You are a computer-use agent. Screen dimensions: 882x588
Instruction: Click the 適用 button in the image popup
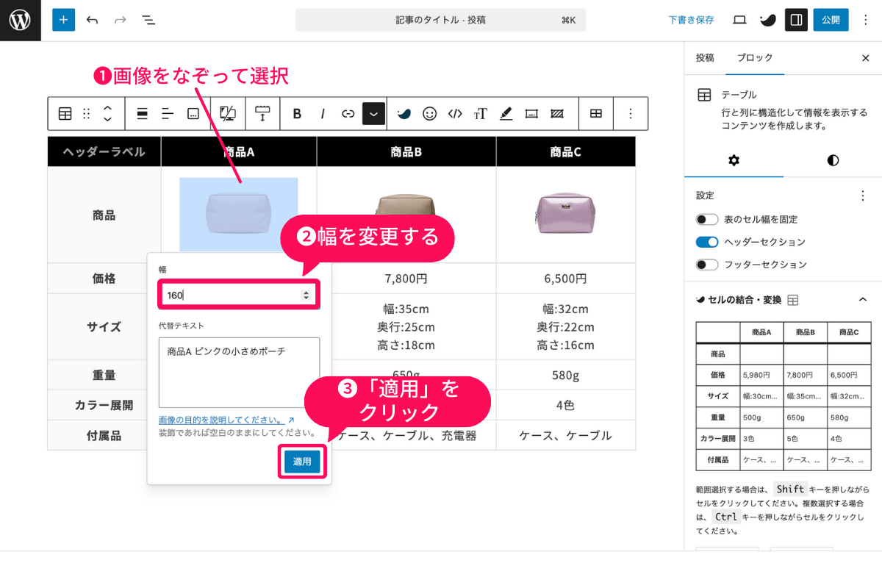pyautogui.click(x=302, y=462)
